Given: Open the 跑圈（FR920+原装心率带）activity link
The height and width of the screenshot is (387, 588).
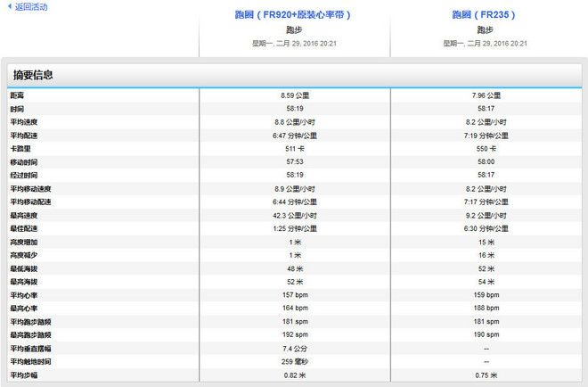Looking at the screenshot, I should point(292,14).
